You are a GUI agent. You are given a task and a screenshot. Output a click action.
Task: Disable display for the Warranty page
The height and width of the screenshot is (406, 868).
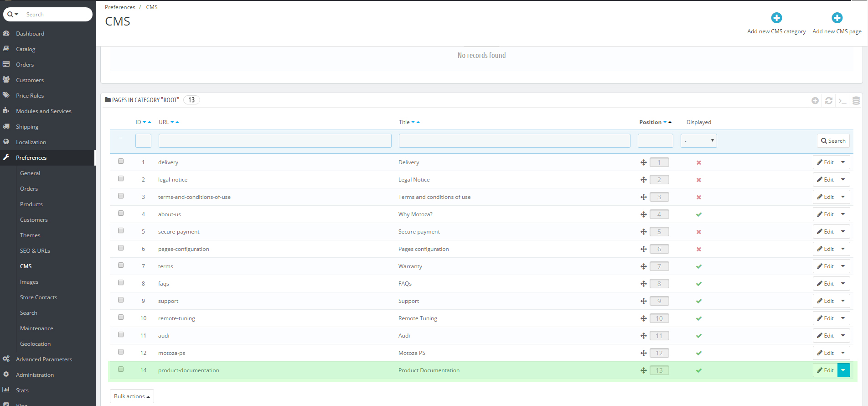pos(699,266)
